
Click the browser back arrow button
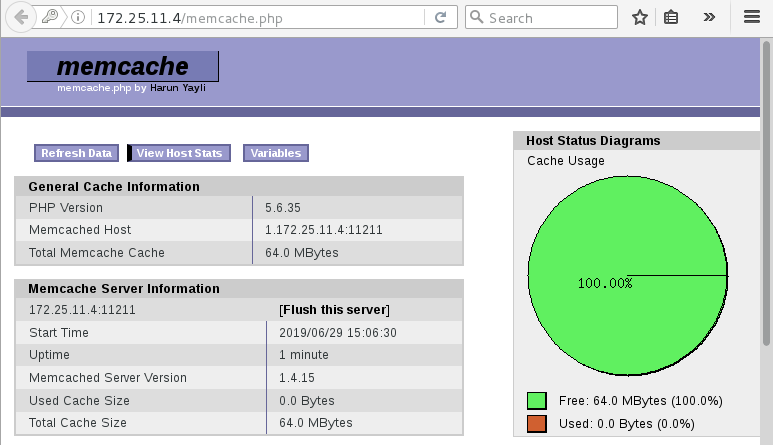21,17
